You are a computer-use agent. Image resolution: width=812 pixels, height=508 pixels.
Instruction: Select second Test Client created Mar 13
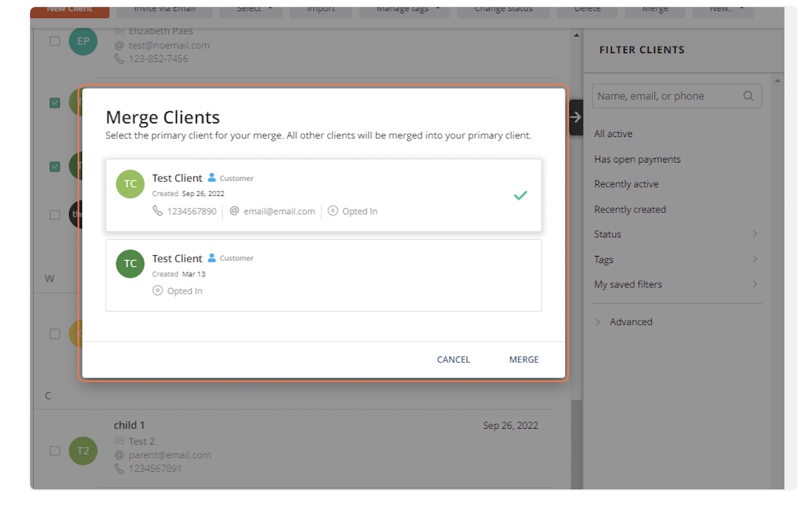click(x=323, y=275)
